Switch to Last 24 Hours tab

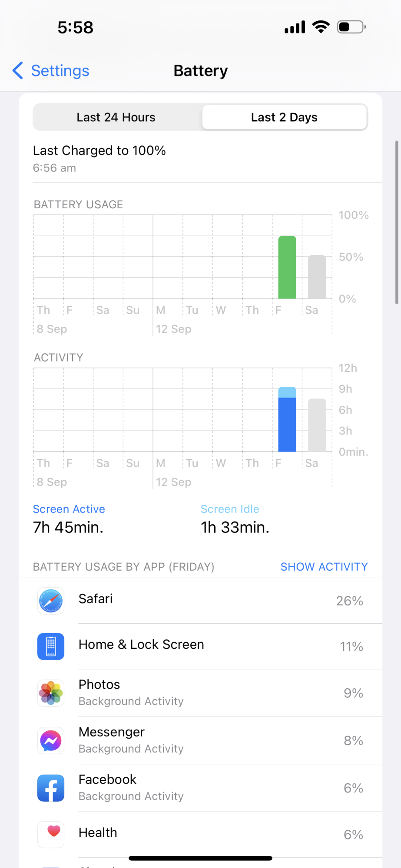coord(116,117)
